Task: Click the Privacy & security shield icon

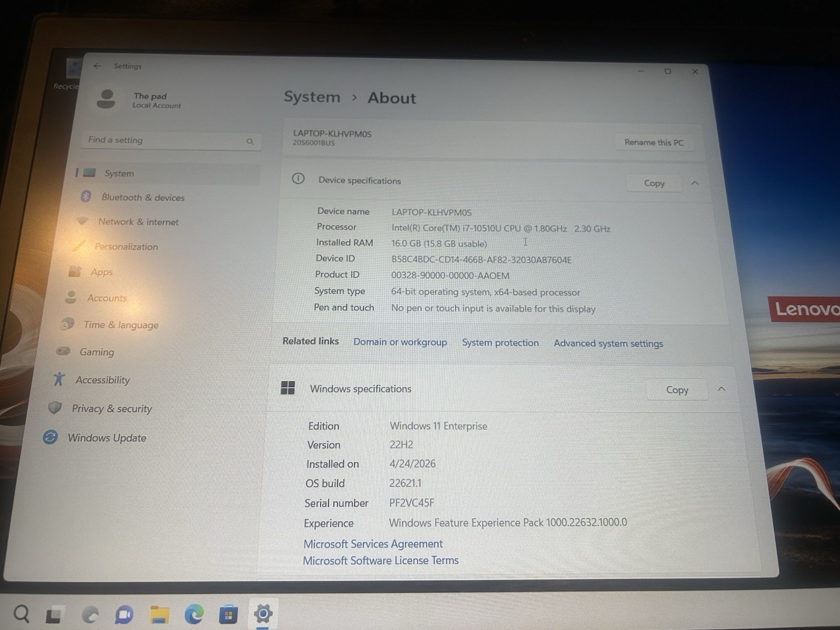Action: 55,408
